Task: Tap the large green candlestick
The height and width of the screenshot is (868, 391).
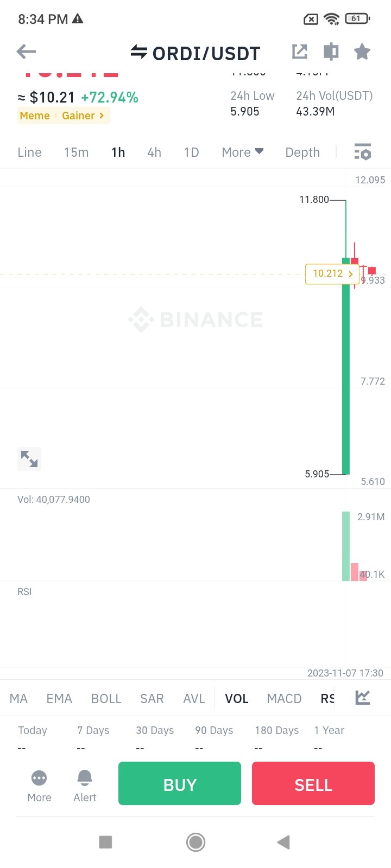Action: click(x=346, y=366)
